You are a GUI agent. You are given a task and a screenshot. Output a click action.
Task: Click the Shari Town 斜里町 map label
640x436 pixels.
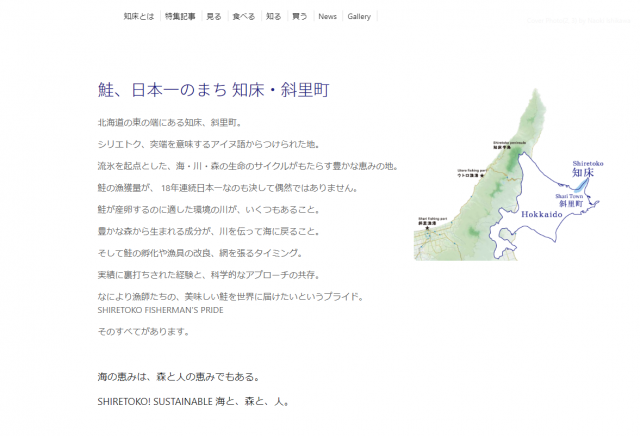coord(570,199)
